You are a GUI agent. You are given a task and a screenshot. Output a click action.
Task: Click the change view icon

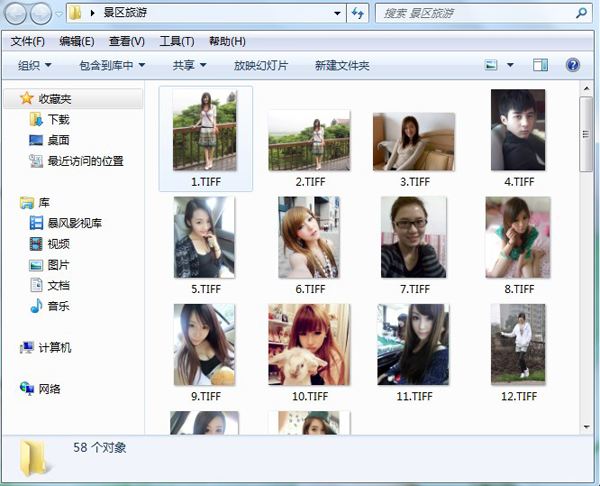click(491, 65)
